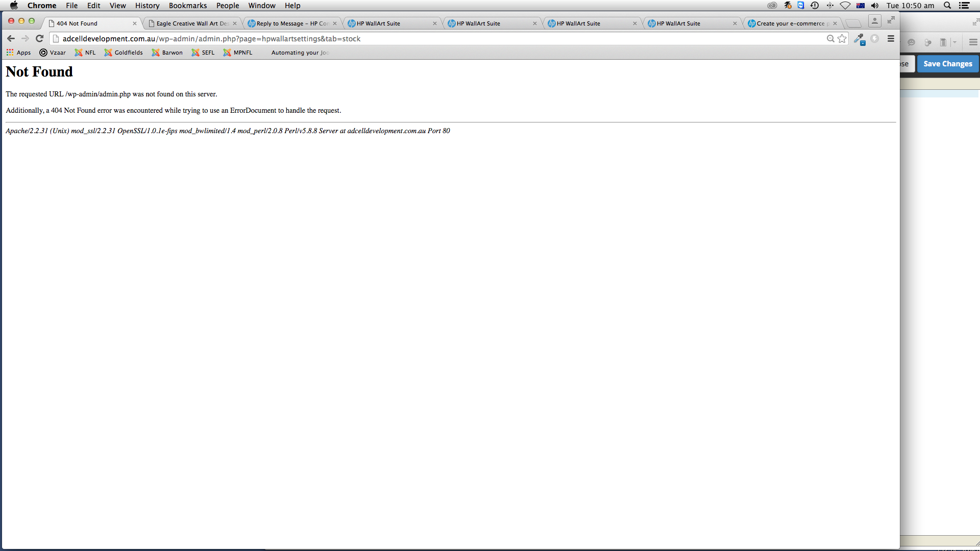Open the Chrome user profile button

tap(874, 21)
